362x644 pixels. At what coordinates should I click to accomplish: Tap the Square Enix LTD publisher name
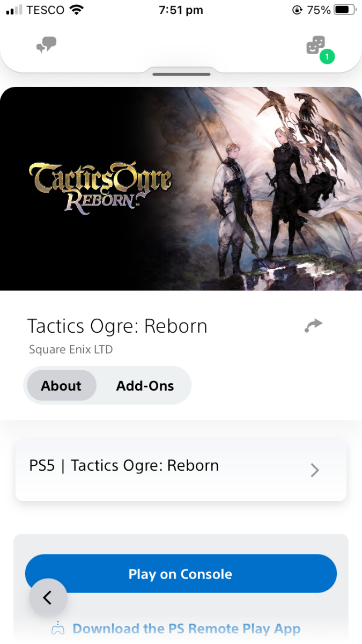[71, 349]
